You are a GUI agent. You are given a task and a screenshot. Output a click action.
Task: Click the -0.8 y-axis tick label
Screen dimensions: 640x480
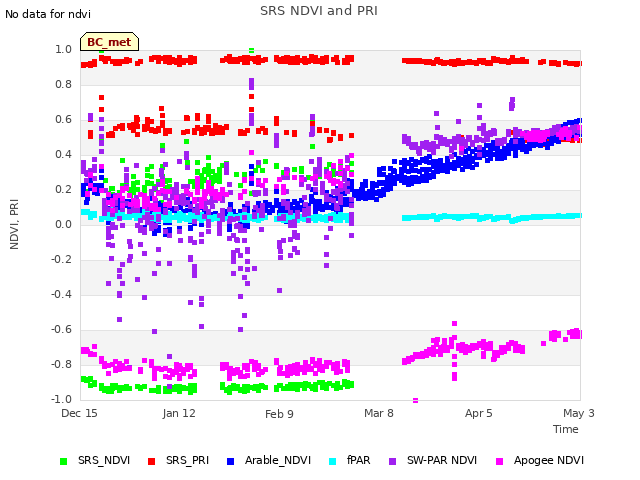(61, 364)
